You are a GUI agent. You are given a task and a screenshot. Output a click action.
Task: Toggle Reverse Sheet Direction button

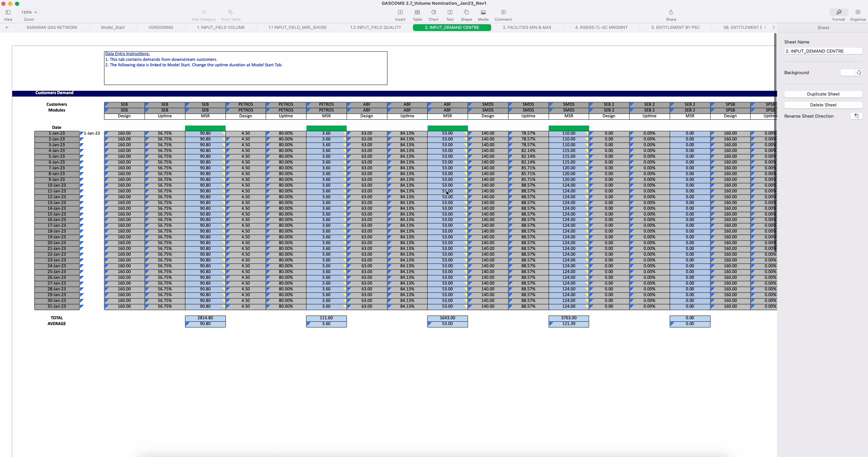[856, 116]
